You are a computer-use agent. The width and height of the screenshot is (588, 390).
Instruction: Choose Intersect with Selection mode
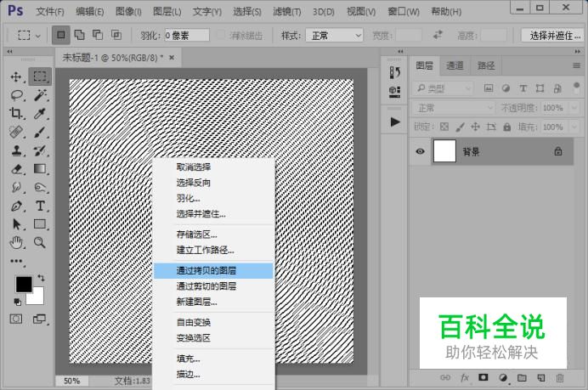point(116,35)
